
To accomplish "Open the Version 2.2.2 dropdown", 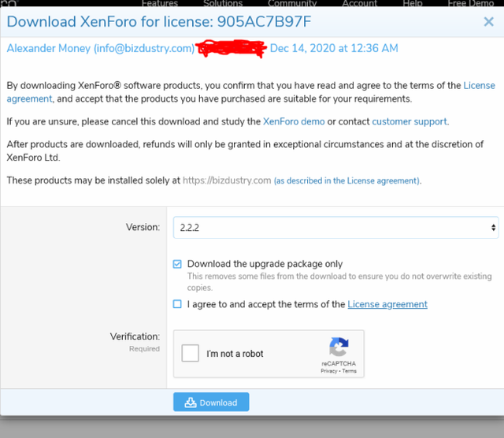I will pos(335,228).
